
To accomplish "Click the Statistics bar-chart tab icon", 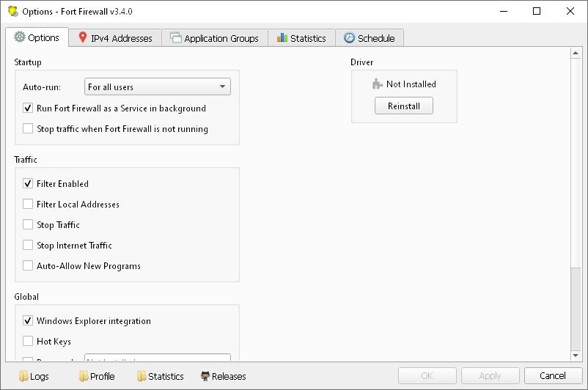I will tap(282, 38).
